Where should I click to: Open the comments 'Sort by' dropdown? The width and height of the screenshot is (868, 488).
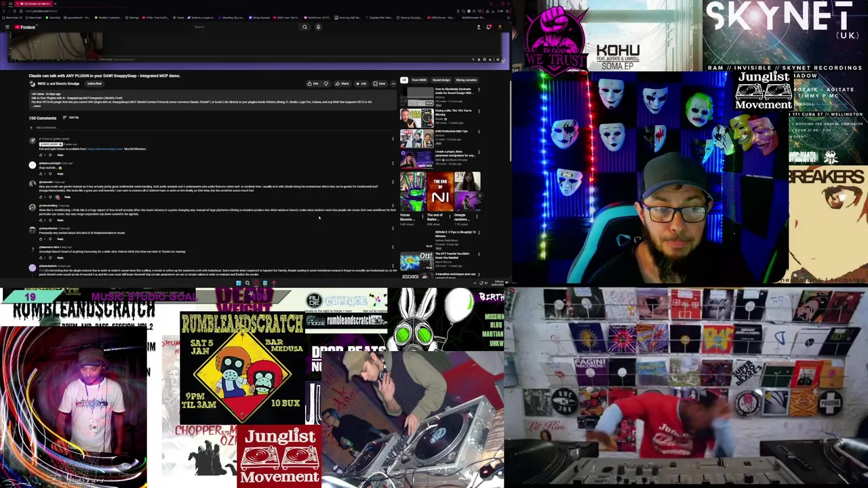click(x=71, y=117)
